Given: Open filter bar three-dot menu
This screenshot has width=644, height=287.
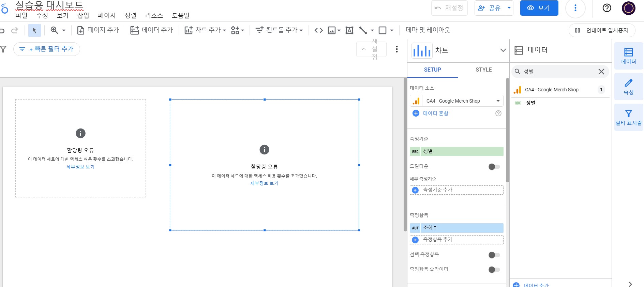Looking at the screenshot, I should click(x=396, y=49).
